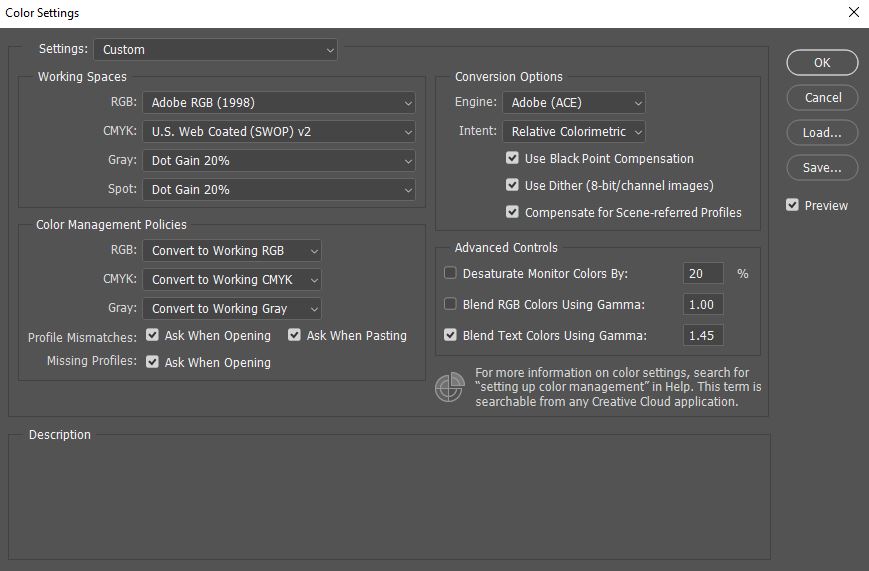Screen dimensions: 869x571
Task: Click the Load... button
Action: [x=822, y=132]
